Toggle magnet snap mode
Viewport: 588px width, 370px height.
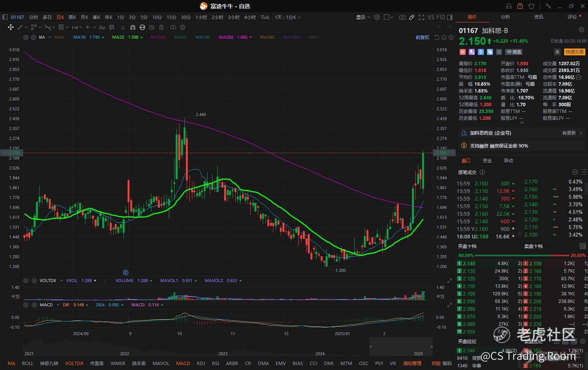pos(133,27)
